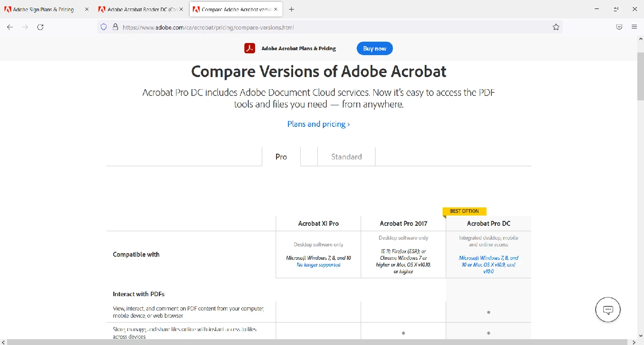
Task: Click the red Acrobat logo icon
Action: (250, 48)
